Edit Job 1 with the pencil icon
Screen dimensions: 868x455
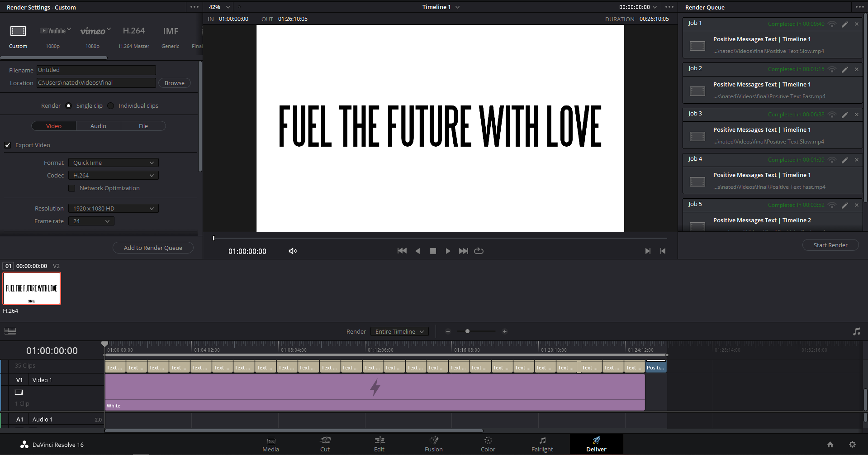[844, 24]
